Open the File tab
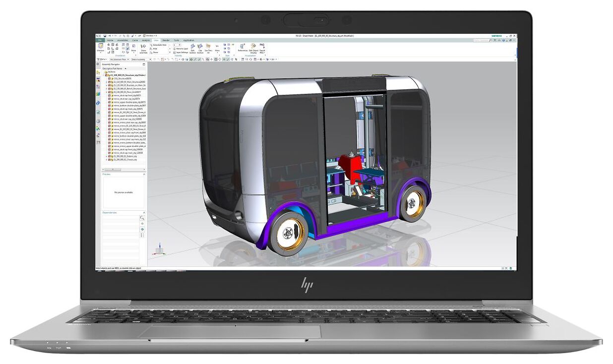The height and width of the screenshot is (364, 613). pyautogui.click(x=100, y=40)
